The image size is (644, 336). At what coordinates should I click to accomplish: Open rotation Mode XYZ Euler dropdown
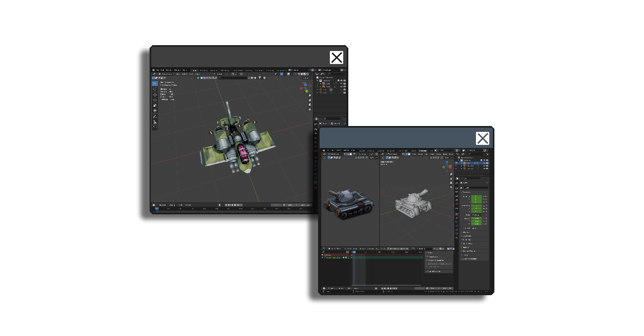coord(477,215)
